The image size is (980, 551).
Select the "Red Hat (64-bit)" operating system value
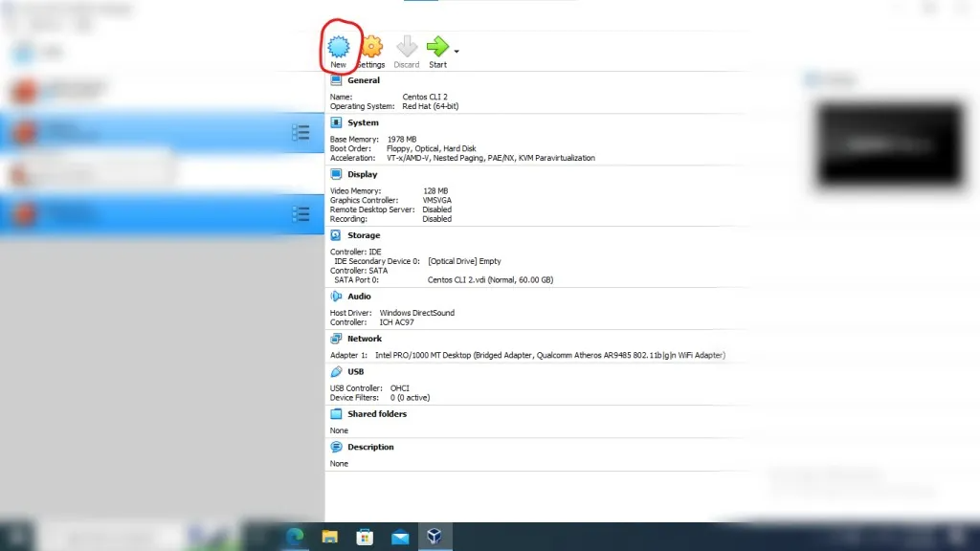point(431,106)
